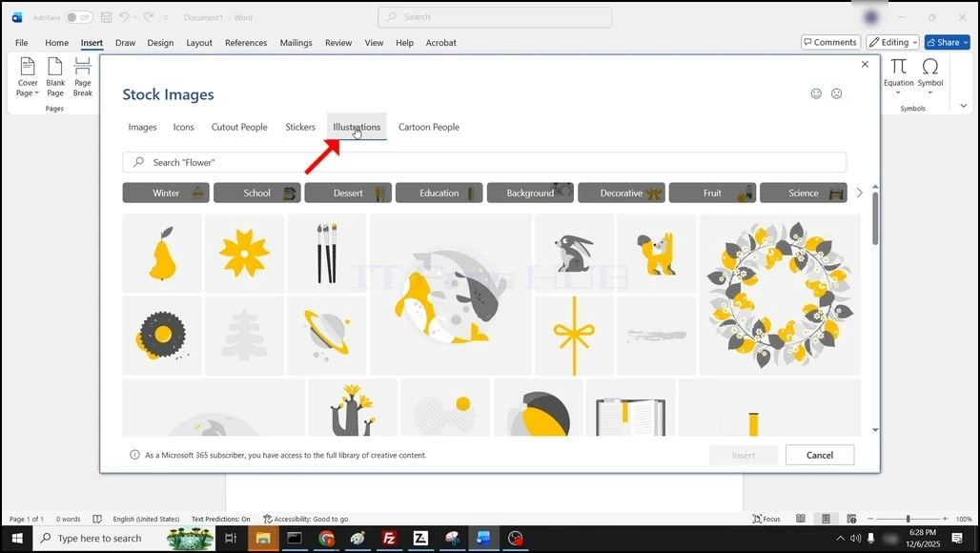The height and width of the screenshot is (553, 980).
Task: Open Chrome from the taskbar
Action: (326, 538)
